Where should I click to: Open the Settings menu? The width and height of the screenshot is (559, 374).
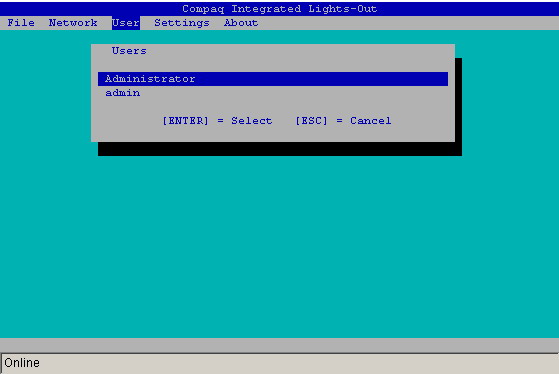(x=182, y=23)
